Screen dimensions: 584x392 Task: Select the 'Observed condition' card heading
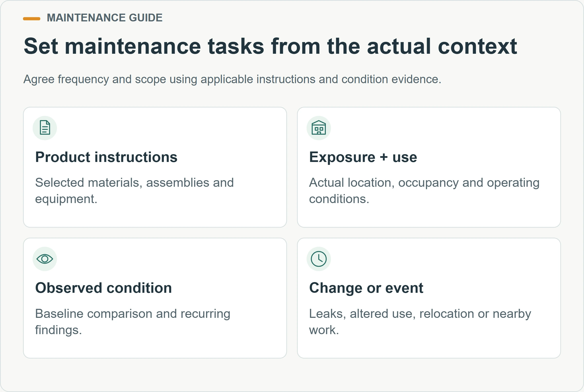click(104, 288)
